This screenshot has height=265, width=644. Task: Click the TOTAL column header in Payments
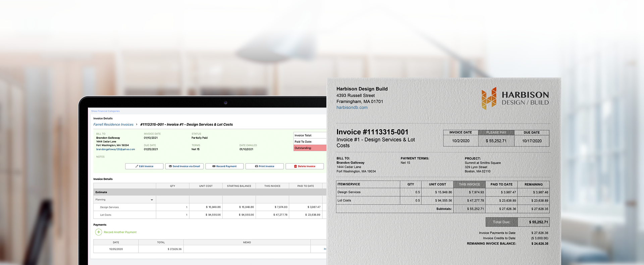(161, 242)
